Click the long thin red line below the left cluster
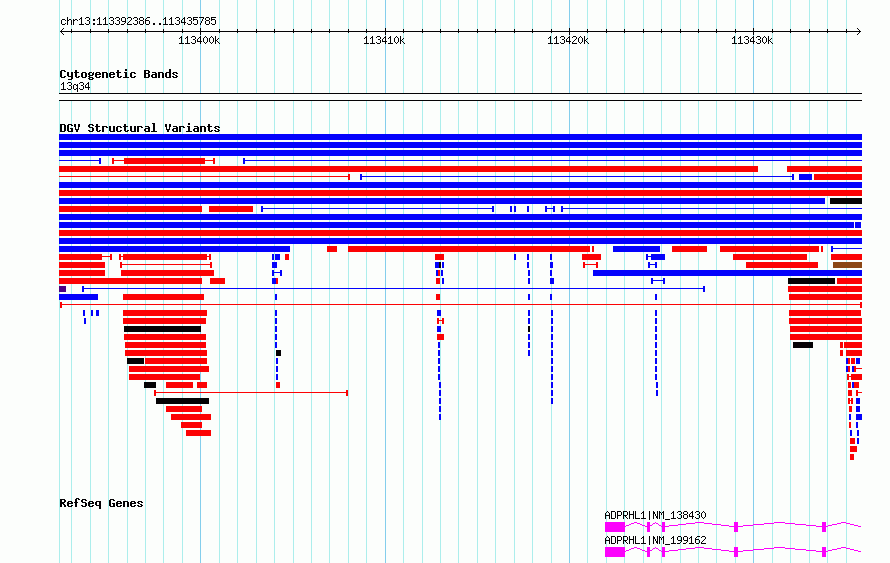Screen dimensions: 890x563 click(x=251, y=393)
